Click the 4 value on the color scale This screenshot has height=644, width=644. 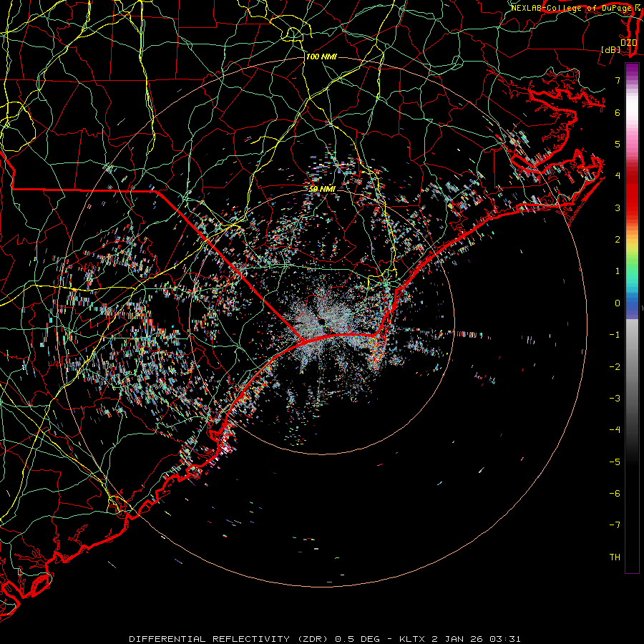click(x=618, y=176)
